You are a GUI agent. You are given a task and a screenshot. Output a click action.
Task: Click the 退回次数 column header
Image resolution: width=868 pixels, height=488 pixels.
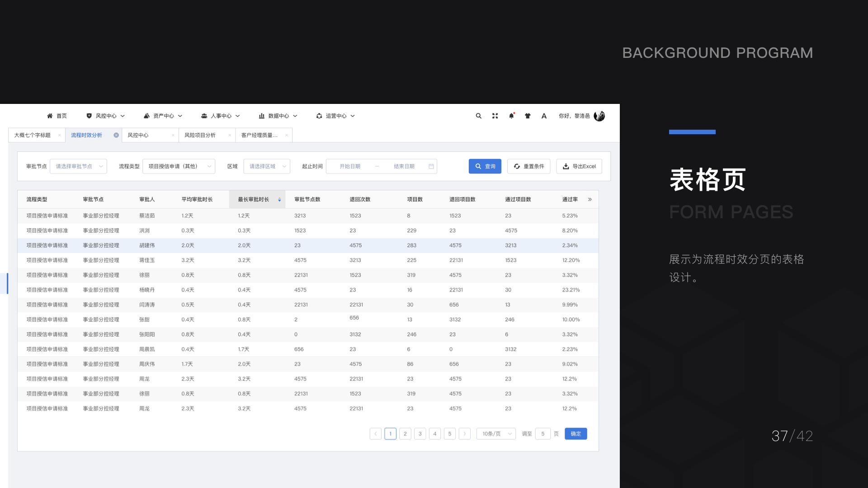point(360,199)
